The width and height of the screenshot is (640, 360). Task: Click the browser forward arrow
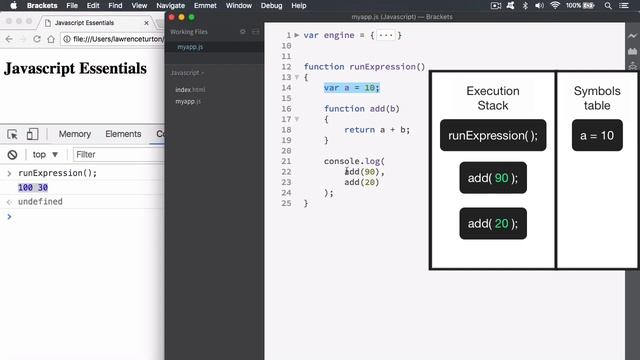[x=23, y=39]
